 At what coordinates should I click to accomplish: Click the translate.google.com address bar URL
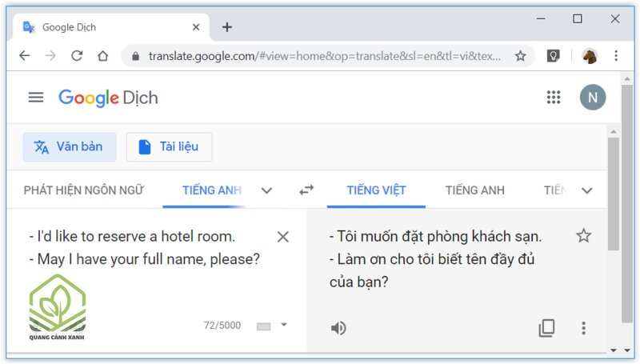click(325, 56)
